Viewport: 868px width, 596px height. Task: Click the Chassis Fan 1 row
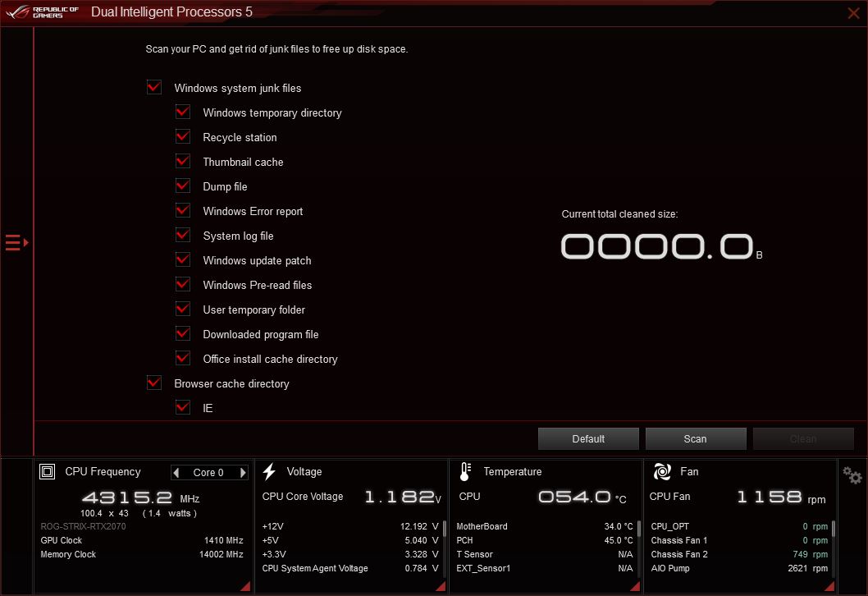coord(739,540)
